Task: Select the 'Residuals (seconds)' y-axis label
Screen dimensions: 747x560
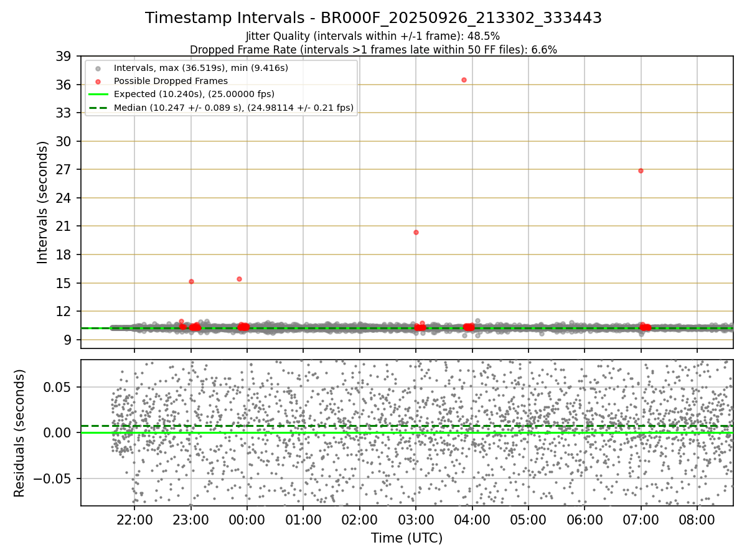Action: coord(19,433)
